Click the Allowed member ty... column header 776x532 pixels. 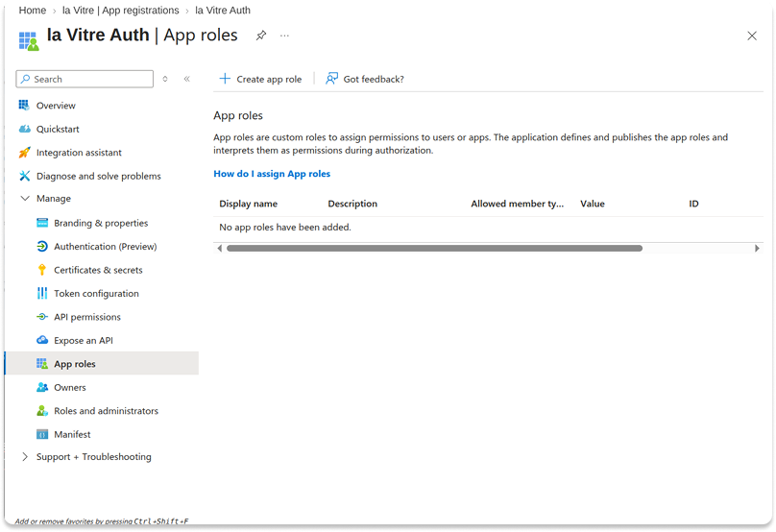[x=517, y=204]
